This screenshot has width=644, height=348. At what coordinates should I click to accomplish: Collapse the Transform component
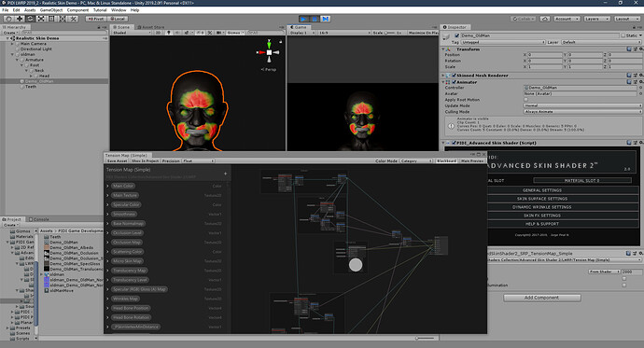(443, 49)
